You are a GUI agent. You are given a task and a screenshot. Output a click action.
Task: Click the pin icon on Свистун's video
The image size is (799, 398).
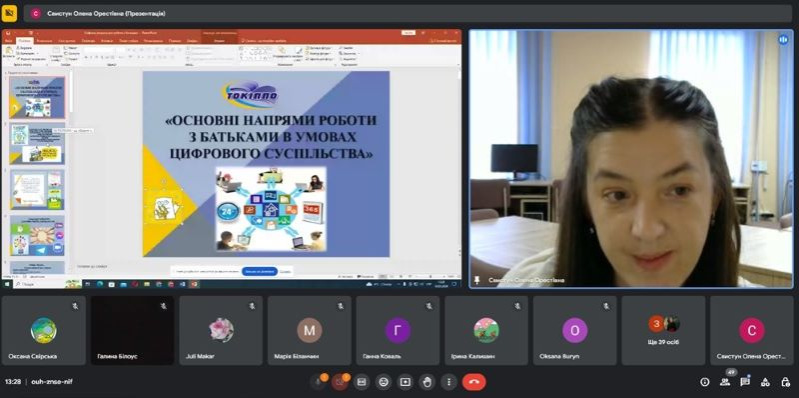tap(477, 280)
